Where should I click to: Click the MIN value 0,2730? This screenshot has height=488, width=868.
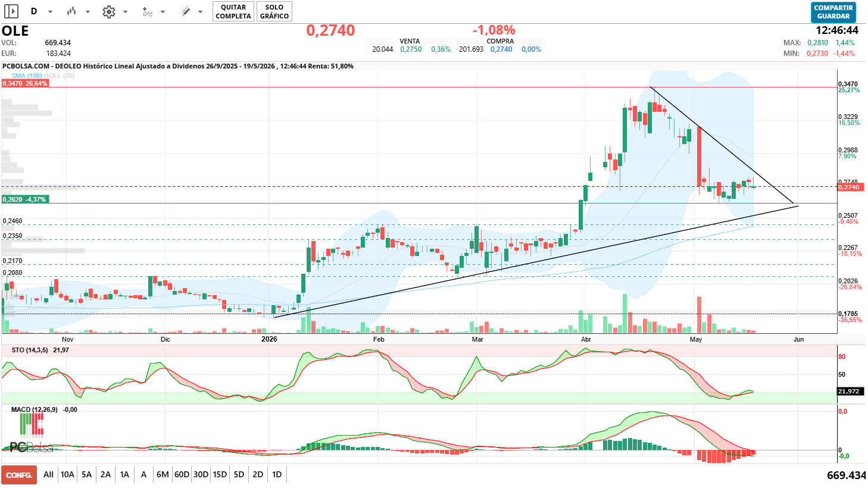tap(817, 54)
